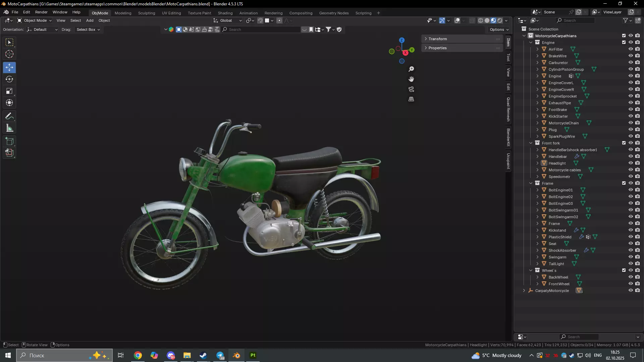Switch to rendered viewport shading
644x362 pixels.
500,20
